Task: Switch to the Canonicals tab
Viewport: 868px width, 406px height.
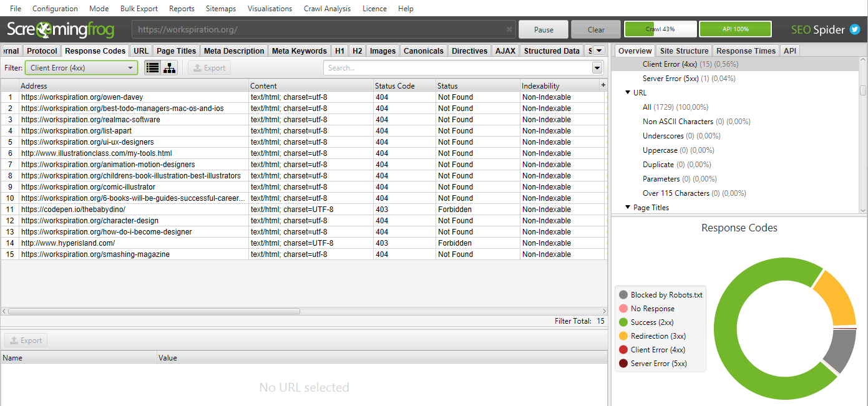Action: click(424, 51)
